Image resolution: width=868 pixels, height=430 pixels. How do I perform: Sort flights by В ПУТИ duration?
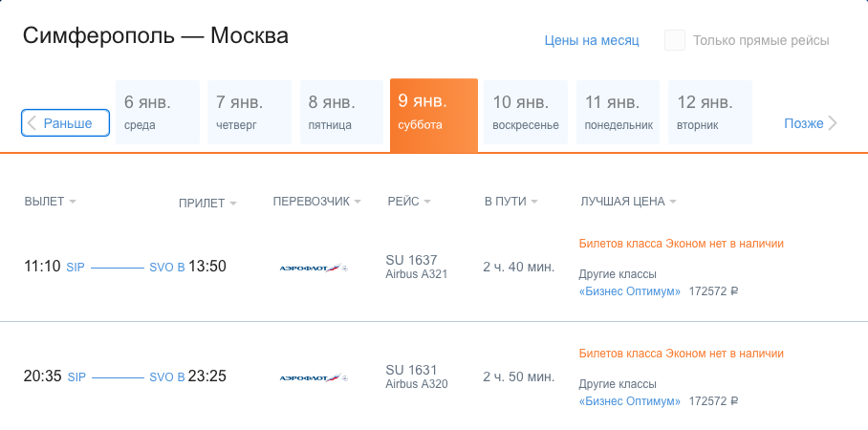click(510, 202)
